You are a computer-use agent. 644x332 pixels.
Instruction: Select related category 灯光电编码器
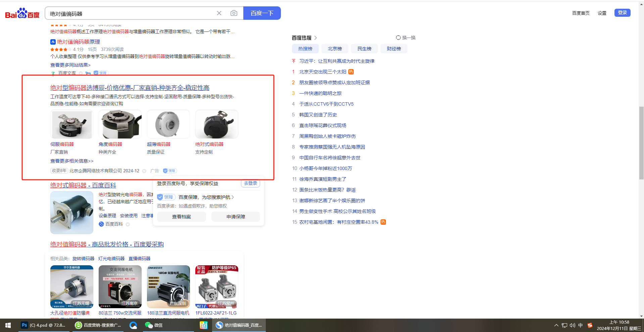[x=111, y=259]
